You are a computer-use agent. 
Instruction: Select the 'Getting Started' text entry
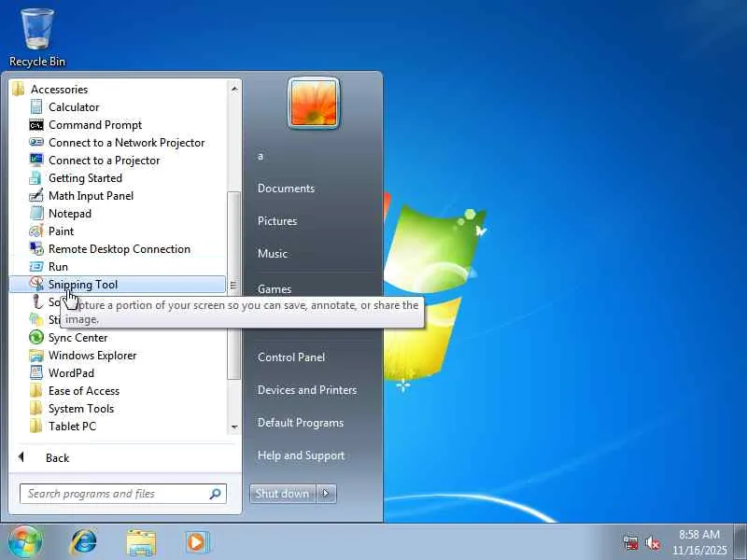pos(85,178)
